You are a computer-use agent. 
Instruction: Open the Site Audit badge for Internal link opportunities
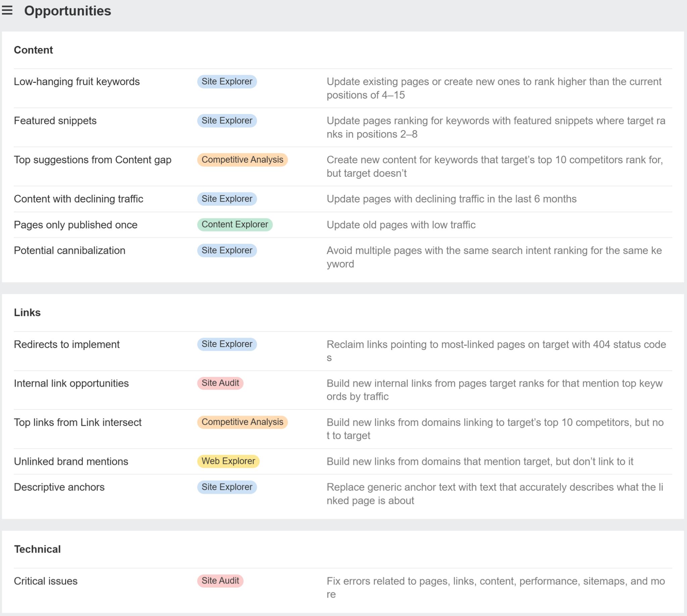220,383
